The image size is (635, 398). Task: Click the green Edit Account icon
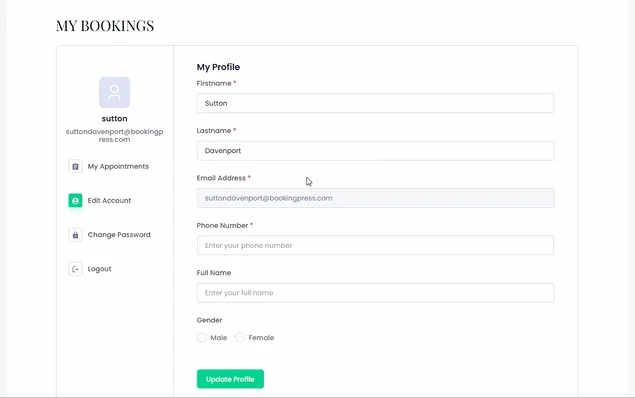click(75, 200)
